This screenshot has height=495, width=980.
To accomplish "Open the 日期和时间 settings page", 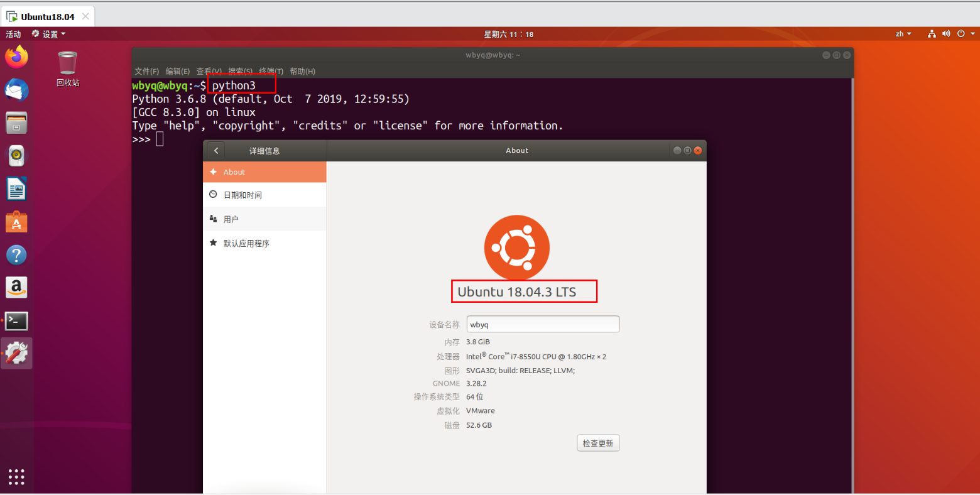I will 264,195.
